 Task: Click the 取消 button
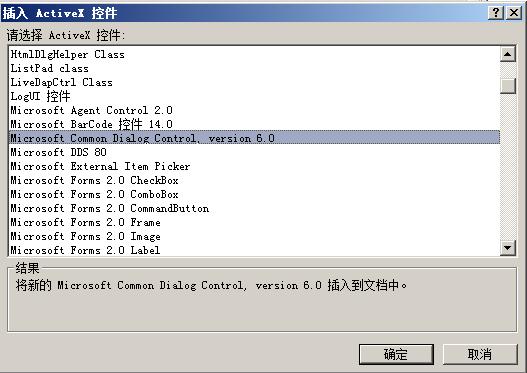(480, 354)
